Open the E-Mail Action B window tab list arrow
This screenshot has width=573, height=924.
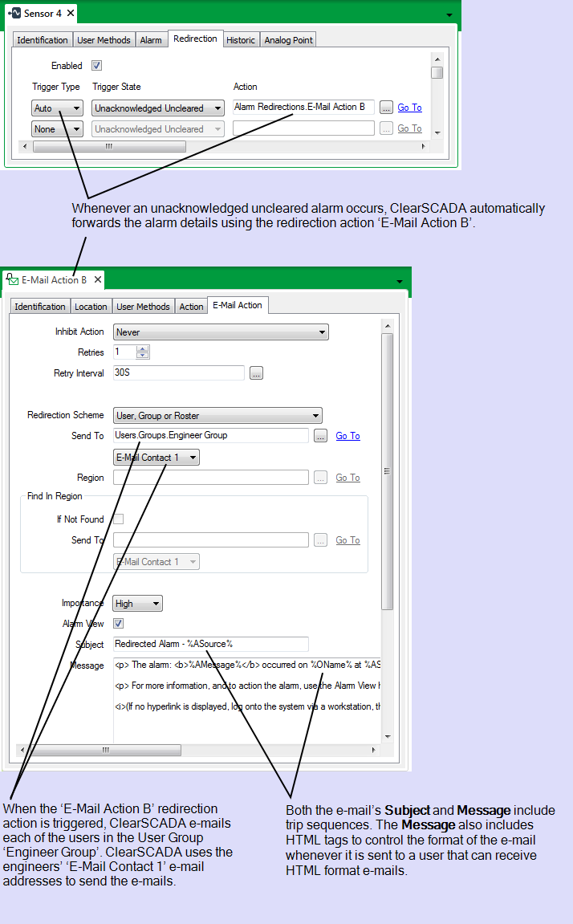[400, 282]
